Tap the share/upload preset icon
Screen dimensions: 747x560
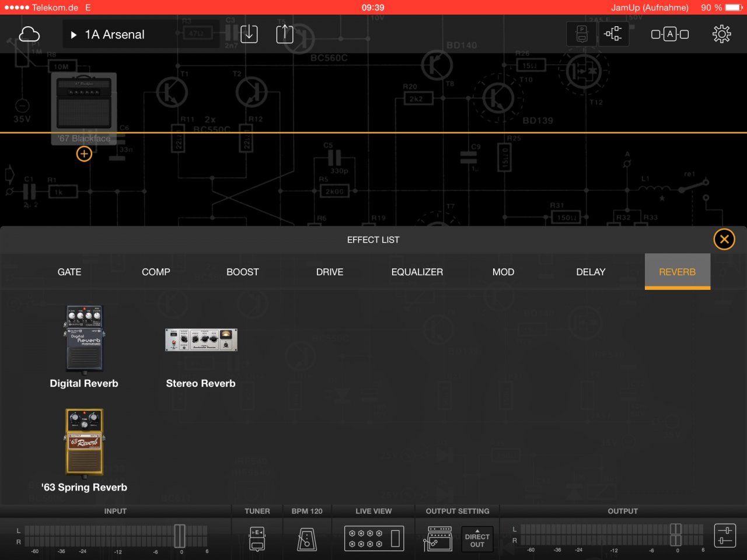click(x=285, y=34)
